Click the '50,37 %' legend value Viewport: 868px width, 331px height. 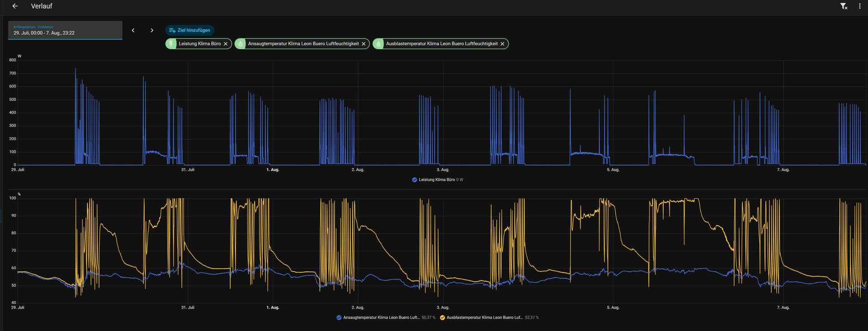point(429,317)
